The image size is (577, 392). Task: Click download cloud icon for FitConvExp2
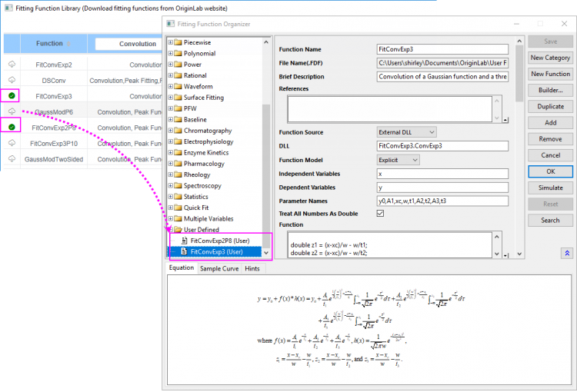pyautogui.click(x=12, y=65)
